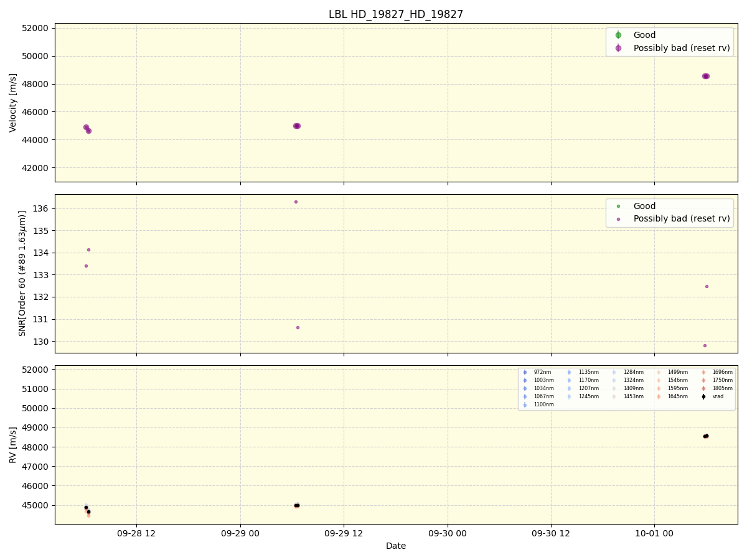Click the green Good marker in the SNR legend
The image size is (747, 560).
coord(618,206)
